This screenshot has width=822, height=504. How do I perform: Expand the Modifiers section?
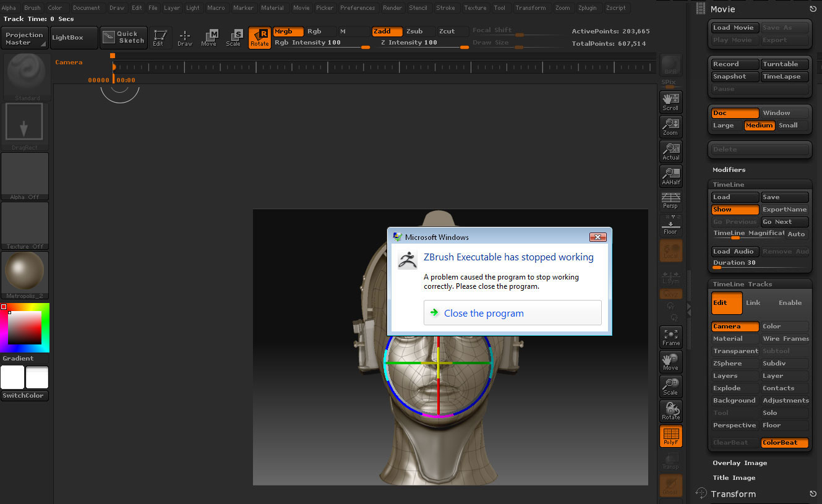tap(729, 170)
